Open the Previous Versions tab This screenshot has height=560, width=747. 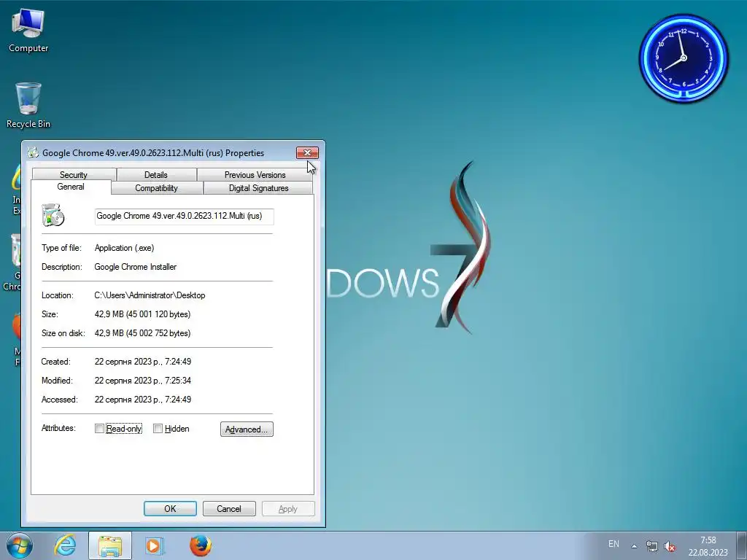click(x=255, y=175)
